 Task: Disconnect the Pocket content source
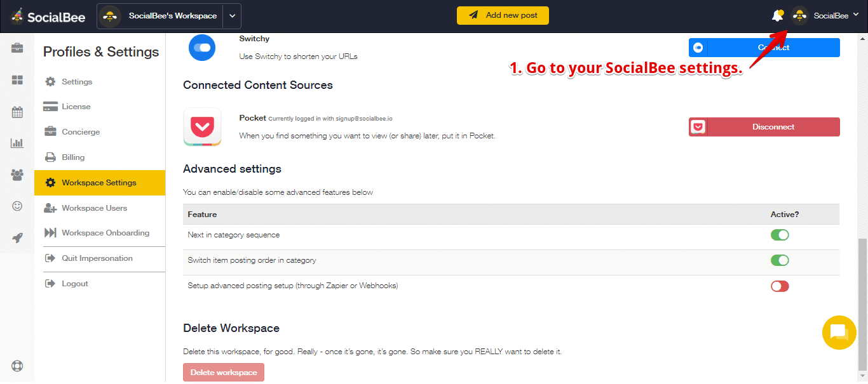tap(764, 127)
